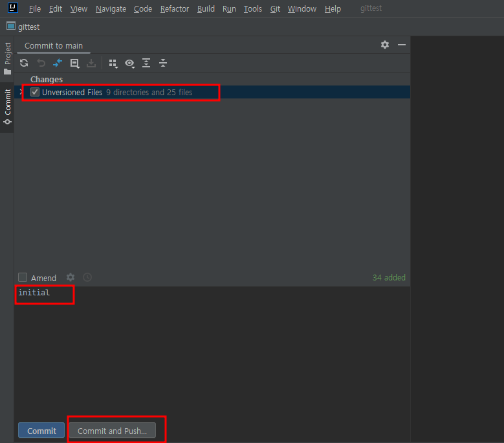This screenshot has height=443, width=504.
Task: Select the Commit to main tab
Action: coord(54,46)
